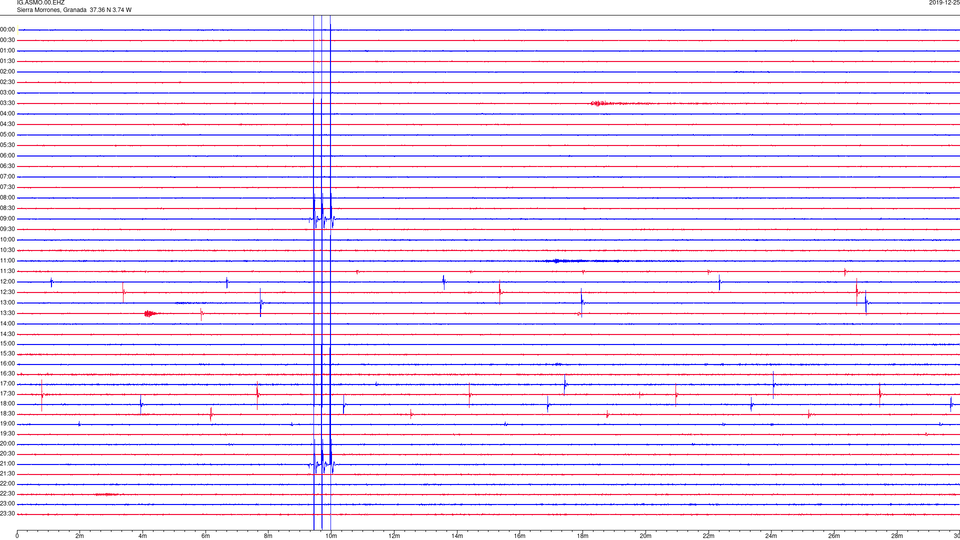Select the 05:30 time label
The height and width of the screenshot is (540, 960).
[x=7, y=145]
